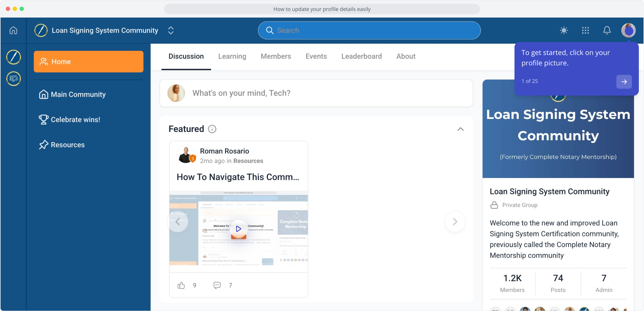
Task: Click the user avatar in post composer
Action: pyautogui.click(x=176, y=93)
